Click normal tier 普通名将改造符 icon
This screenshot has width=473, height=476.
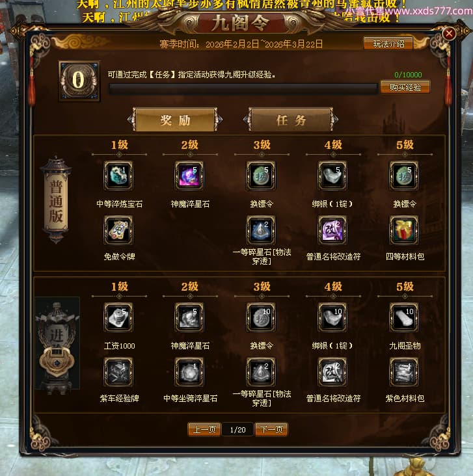coord(332,230)
